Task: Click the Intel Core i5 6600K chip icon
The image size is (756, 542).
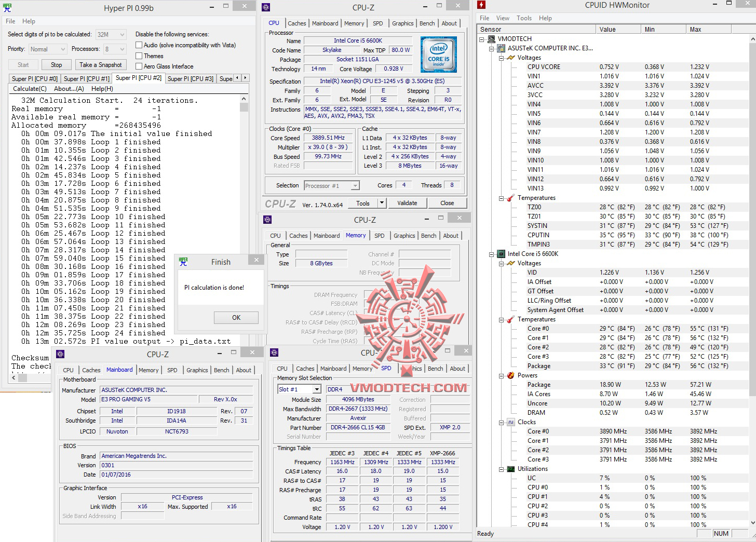Action: [x=501, y=254]
